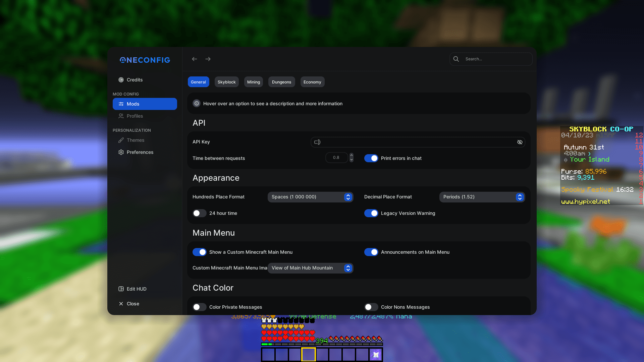
Task: Click www.hypixel.net on the scoreboard
Action: pos(586,201)
